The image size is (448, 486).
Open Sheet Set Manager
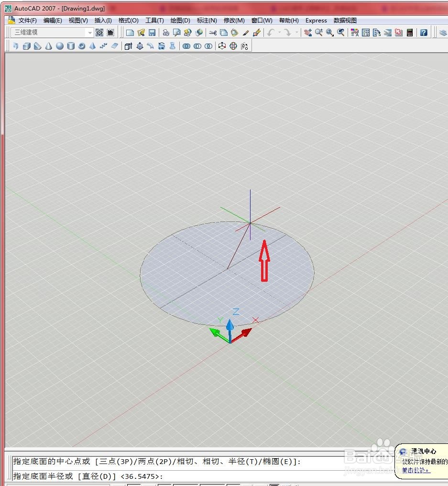tap(388, 33)
